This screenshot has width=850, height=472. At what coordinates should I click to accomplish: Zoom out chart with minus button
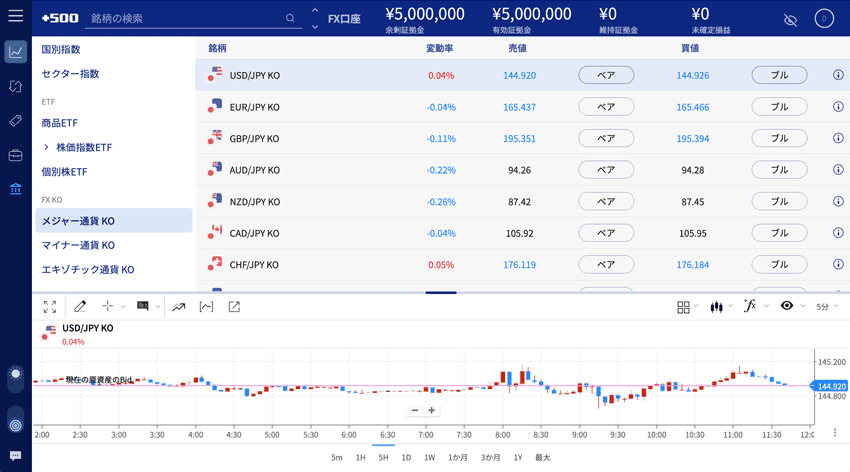tap(415, 410)
